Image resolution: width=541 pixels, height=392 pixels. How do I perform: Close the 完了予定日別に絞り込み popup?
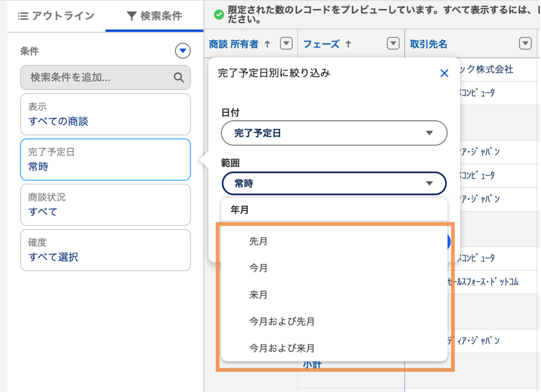tap(444, 73)
